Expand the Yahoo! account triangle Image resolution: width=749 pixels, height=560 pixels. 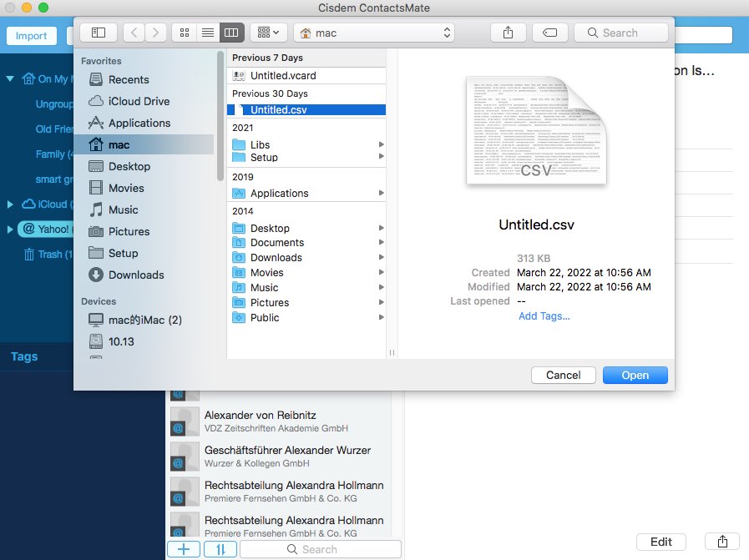(x=10, y=230)
